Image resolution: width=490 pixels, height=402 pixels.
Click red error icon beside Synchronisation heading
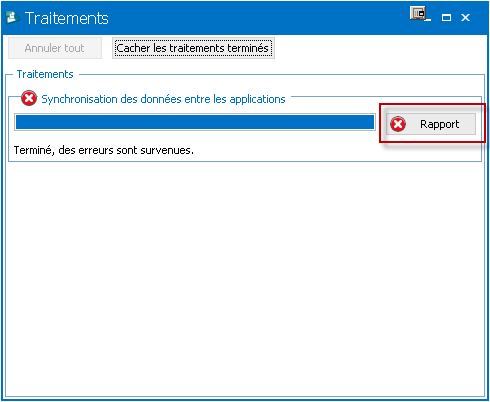[29, 98]
